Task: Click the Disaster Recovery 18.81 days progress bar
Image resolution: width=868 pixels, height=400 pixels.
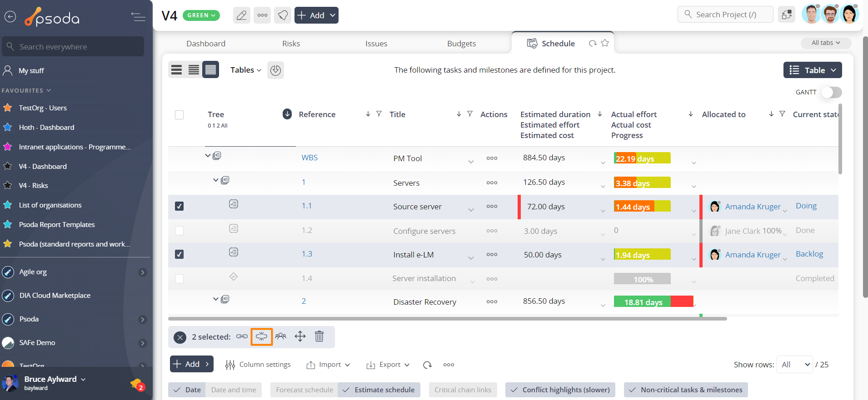Action: pos(653,301)
